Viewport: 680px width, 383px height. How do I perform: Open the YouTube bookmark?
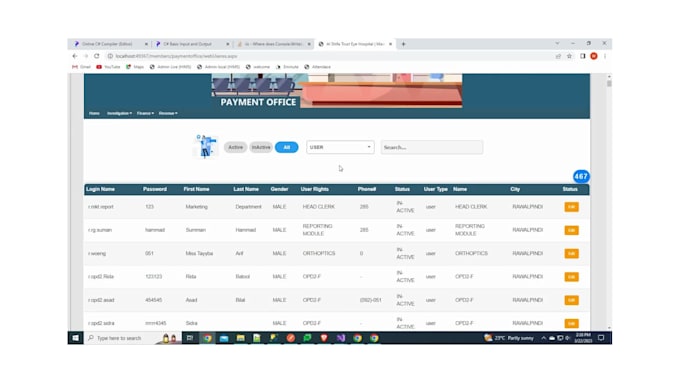(x=108, y=67)
